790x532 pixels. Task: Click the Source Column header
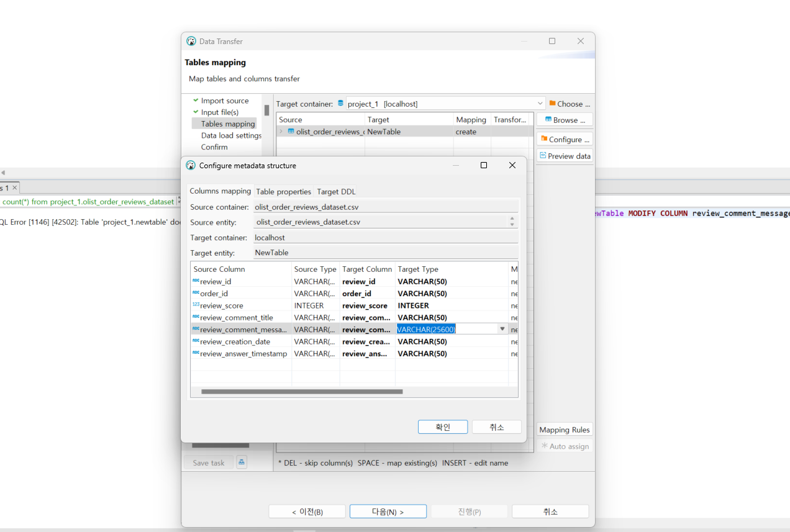[241, 269]
